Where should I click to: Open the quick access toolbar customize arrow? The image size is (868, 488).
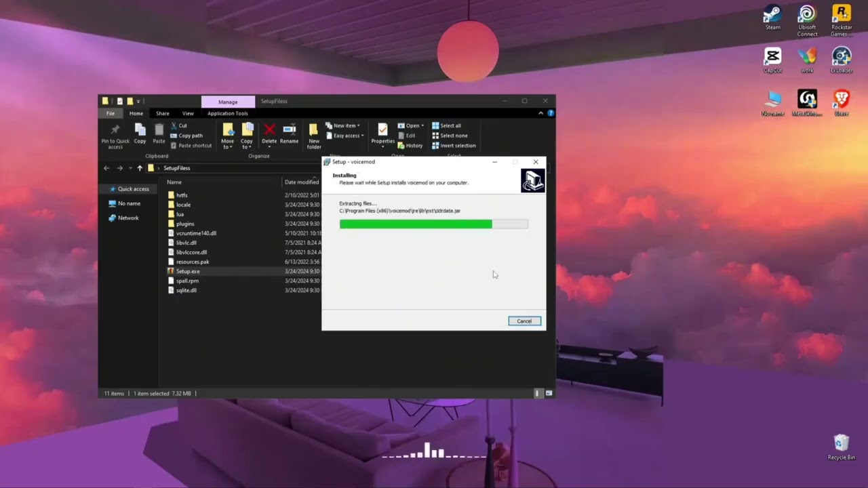point(138,101)
